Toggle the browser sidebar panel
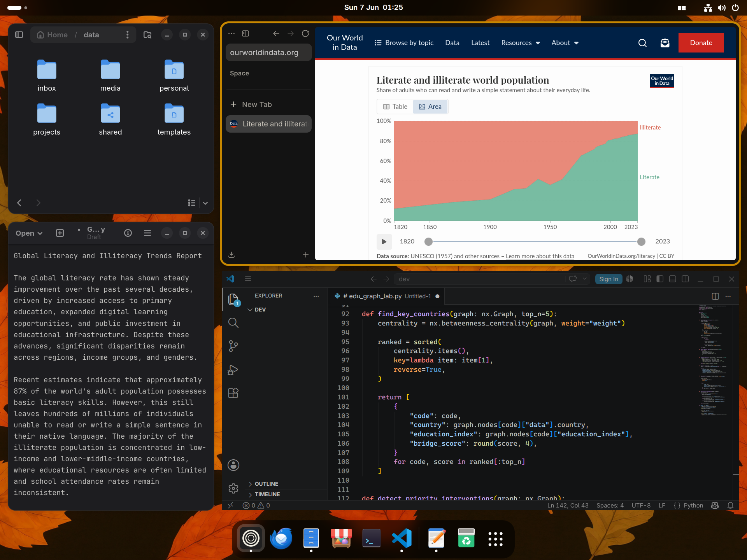Image resolution: width=747 pixels, height=560 pixels. pos(245,33)
